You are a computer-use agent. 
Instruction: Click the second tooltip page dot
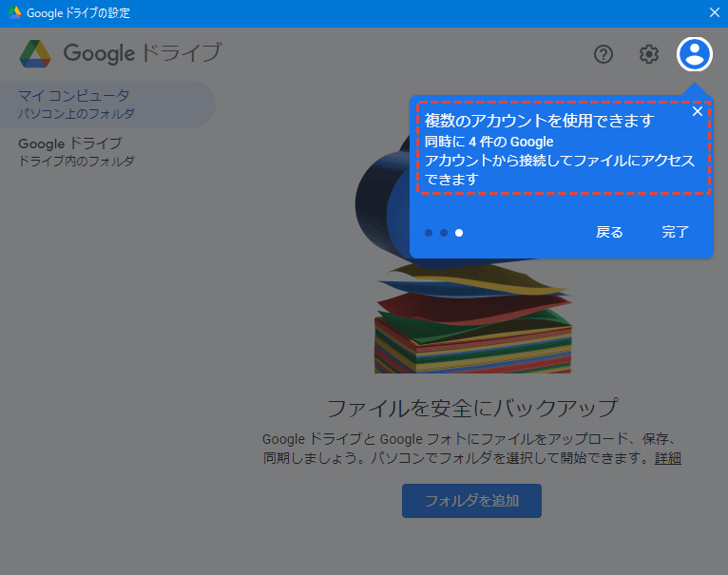444,233
